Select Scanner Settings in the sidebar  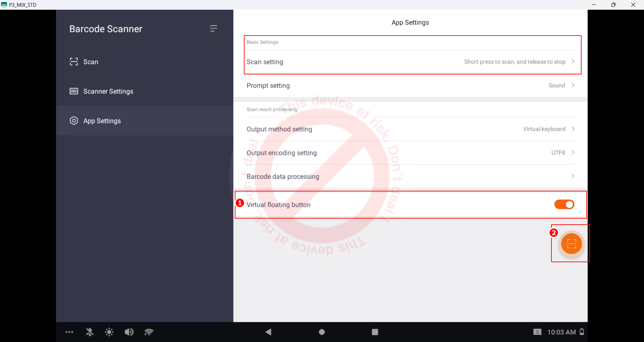(108, 91)
